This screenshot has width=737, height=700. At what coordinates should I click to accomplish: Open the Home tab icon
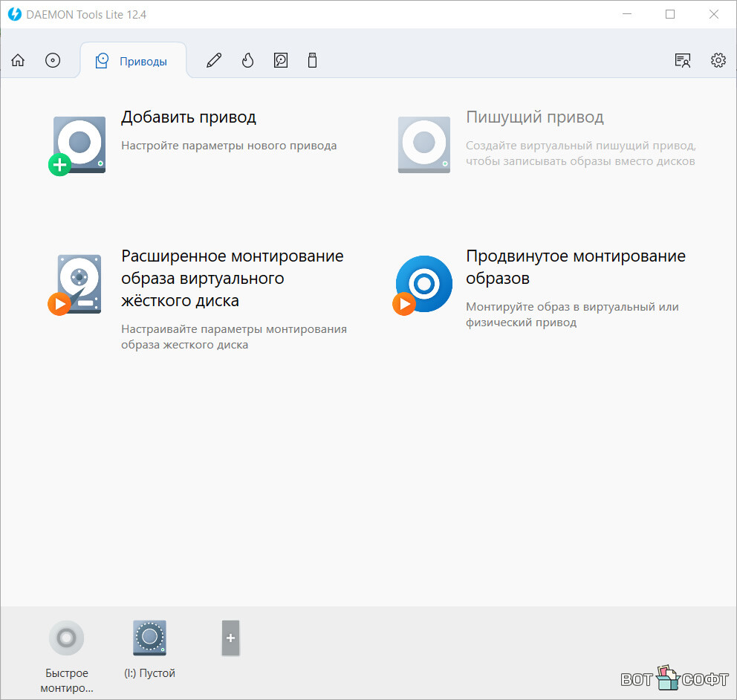(18, 61)
